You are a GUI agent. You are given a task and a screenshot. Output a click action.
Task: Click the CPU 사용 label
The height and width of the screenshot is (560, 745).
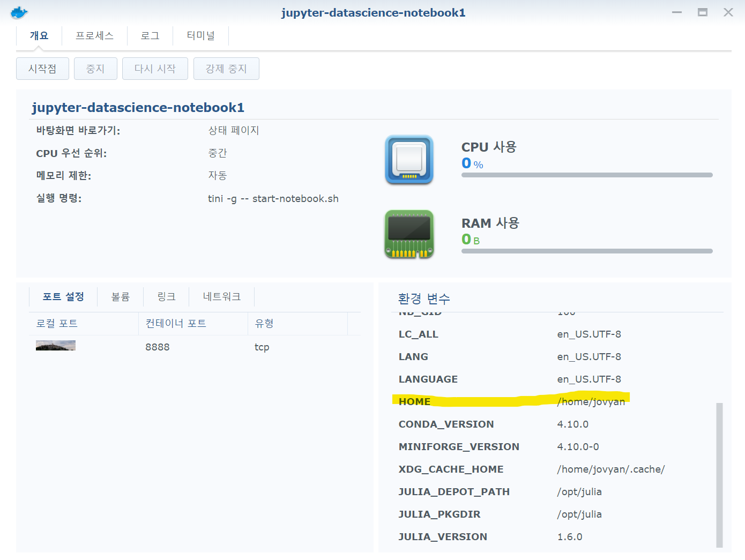pos(489,147)
